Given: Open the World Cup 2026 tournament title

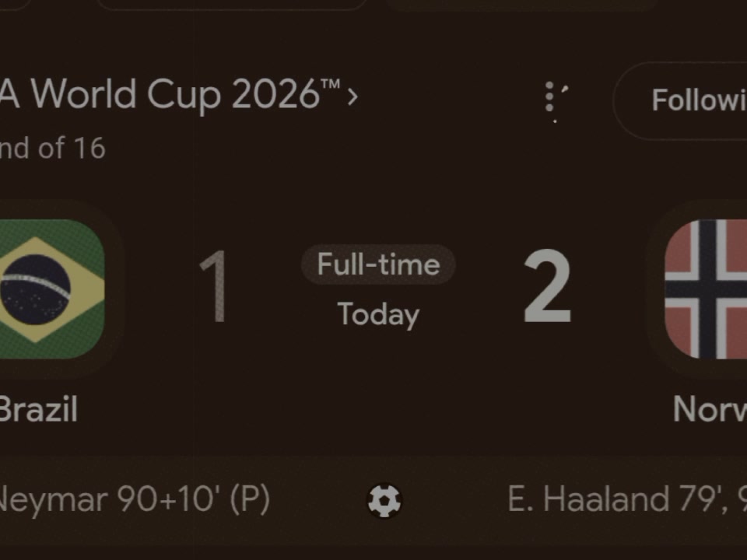Looking at the screenshot, I should pos(170,94).
